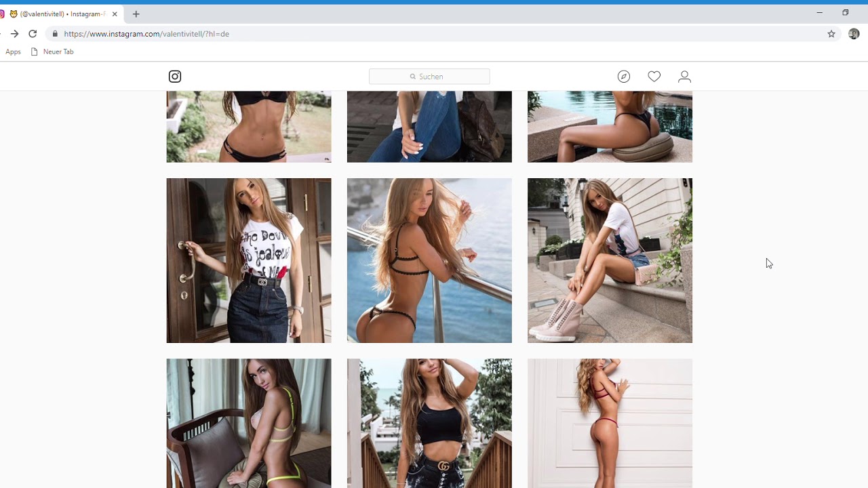Select the valentivitell Instagram tab
The image size is (868, 488).
click(x=60, y=14)
